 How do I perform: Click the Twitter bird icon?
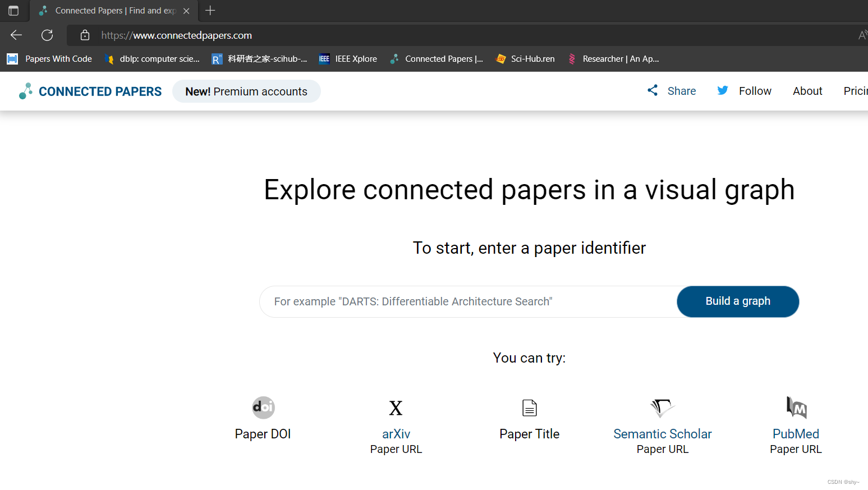723,90
